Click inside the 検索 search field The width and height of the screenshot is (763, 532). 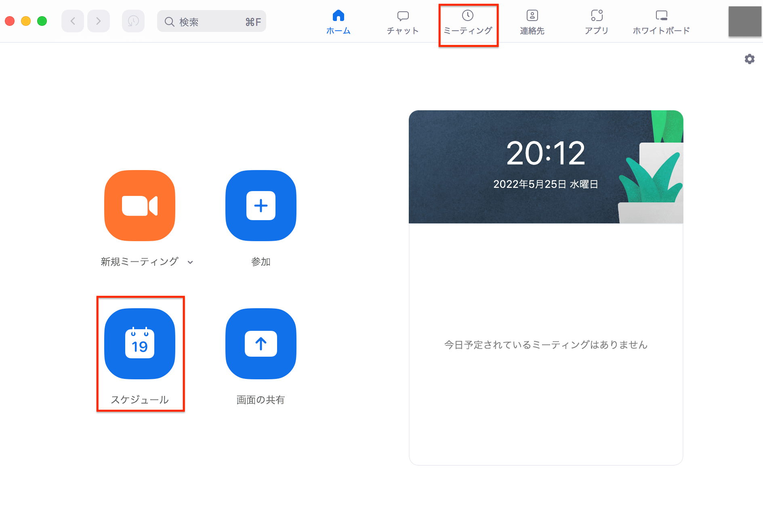pos(206,21)
